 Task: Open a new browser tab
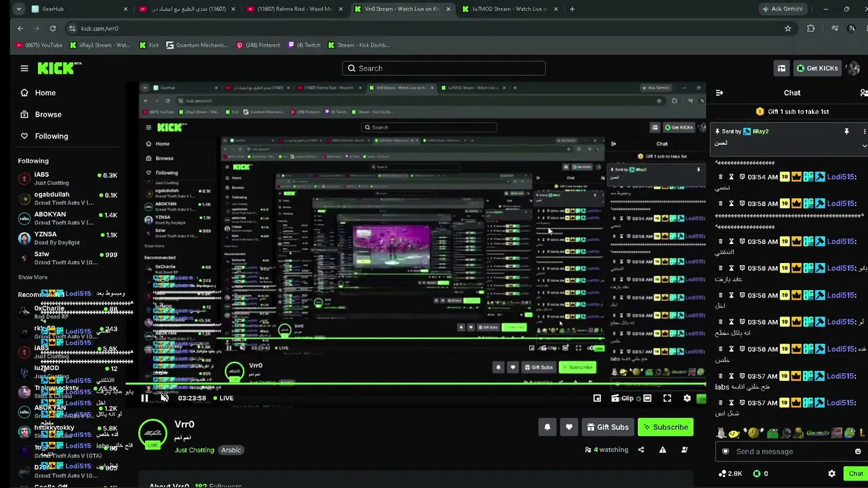(572, 9)
